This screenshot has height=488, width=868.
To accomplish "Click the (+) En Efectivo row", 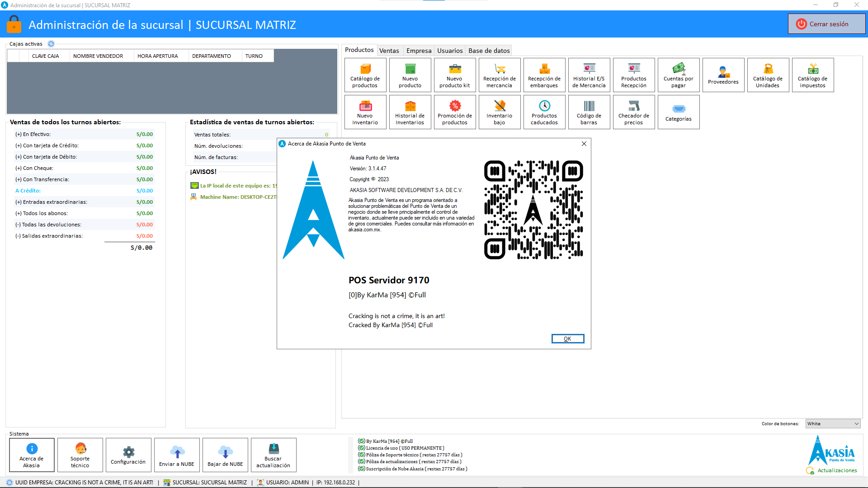I will coord(84,134).
